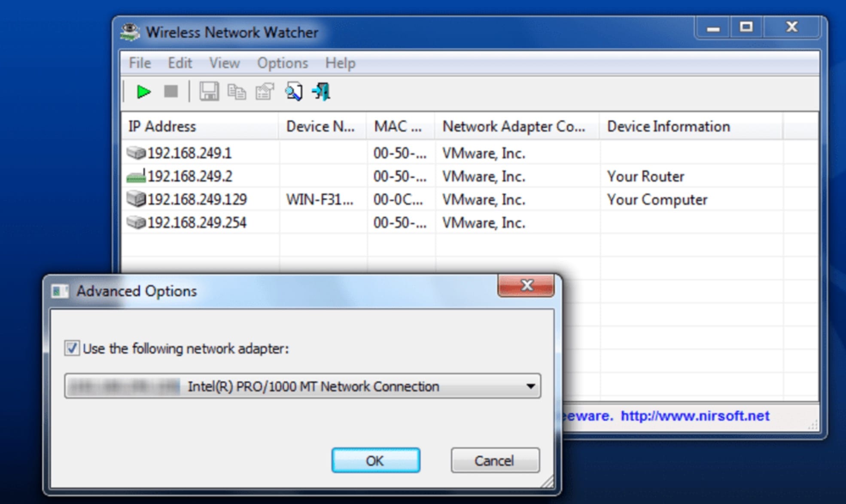Click the copy icon on the toolbar

[x=237, y=91]
